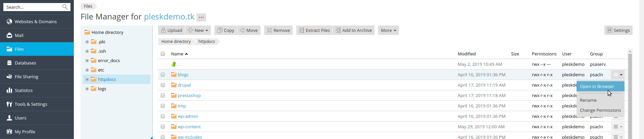The width and height of the screenshot is (644, 139).
Task: Click Extract Files button
Action: [x=314, y=30]
